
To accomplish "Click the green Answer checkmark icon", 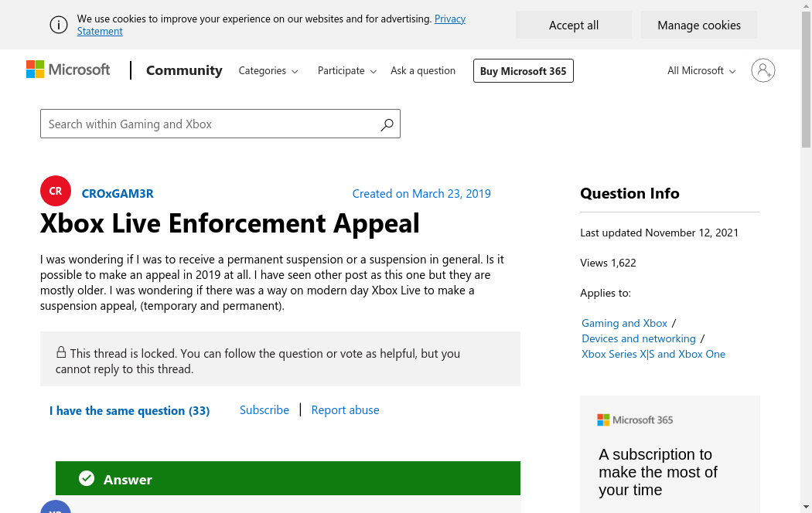I will (87, 479).
